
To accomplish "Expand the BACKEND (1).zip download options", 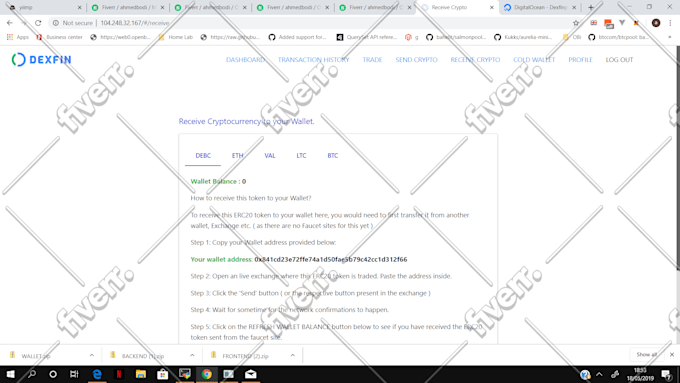I will tap(192, 355).
